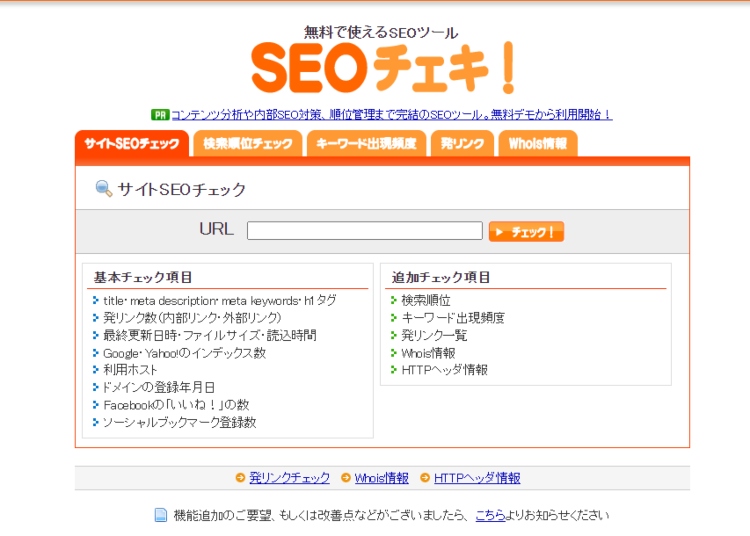Click the 無料で使えるSEOツール tagline
Image resolution: width=750 pixels, height=536 pixels.
[x=381, y=32]
